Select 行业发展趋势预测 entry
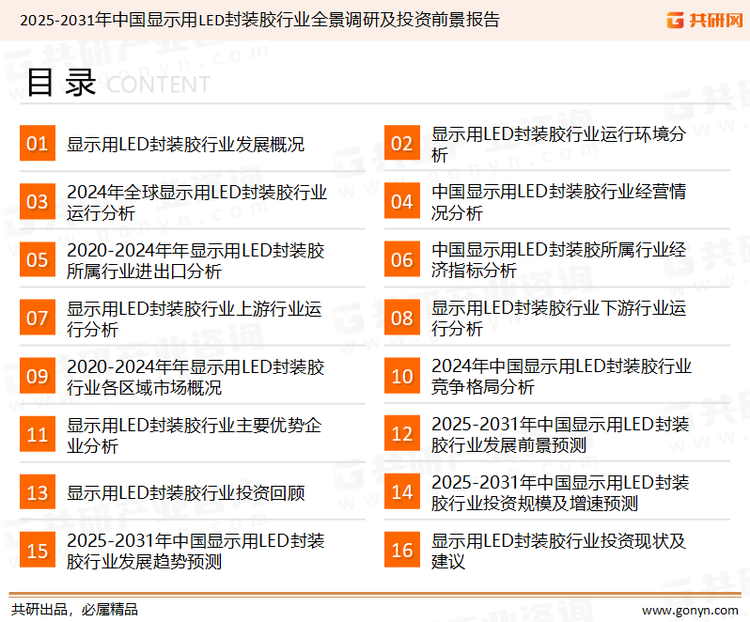The width and height of the screenshot is (750, 622). point(195,551)
